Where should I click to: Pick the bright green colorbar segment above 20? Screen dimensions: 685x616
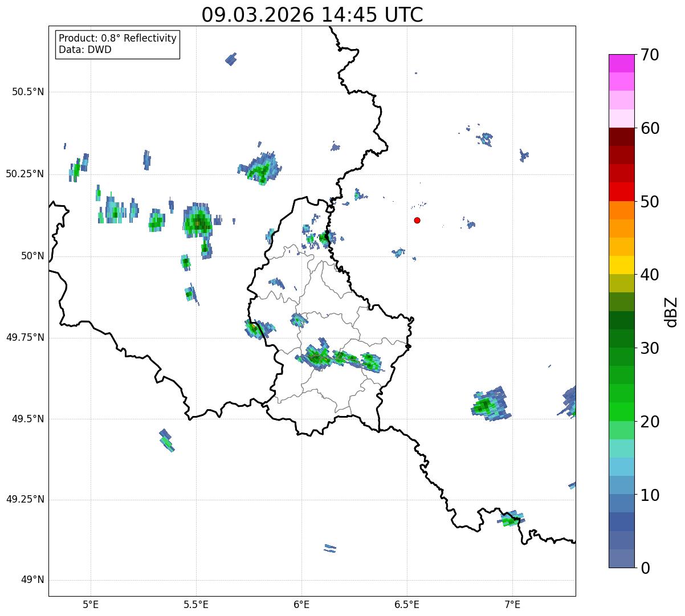tap(621, 411)
